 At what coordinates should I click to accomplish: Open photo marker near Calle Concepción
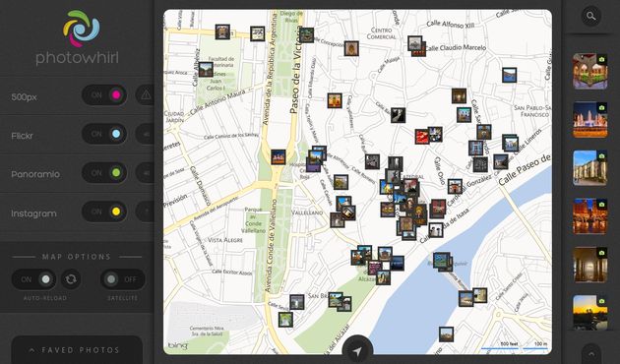[351, 48]
